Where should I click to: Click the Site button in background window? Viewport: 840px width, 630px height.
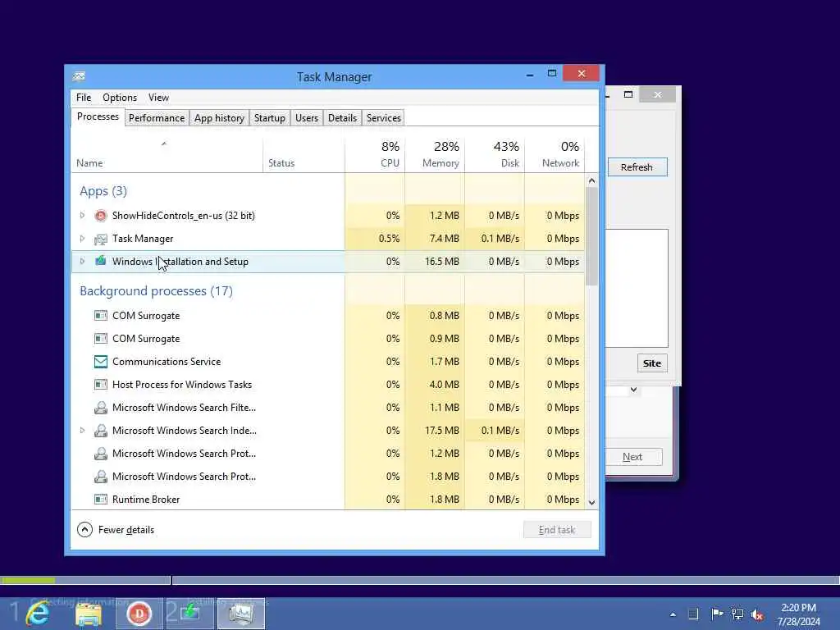652,363
